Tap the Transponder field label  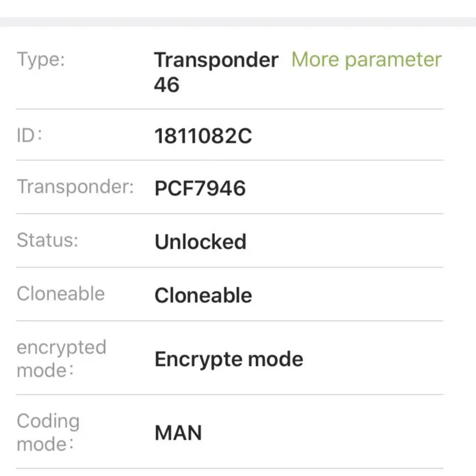[76, 187]
